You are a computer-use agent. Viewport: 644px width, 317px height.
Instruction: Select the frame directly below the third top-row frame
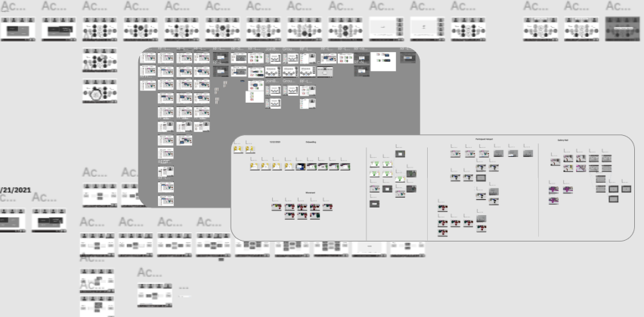(x=100, y=60)
